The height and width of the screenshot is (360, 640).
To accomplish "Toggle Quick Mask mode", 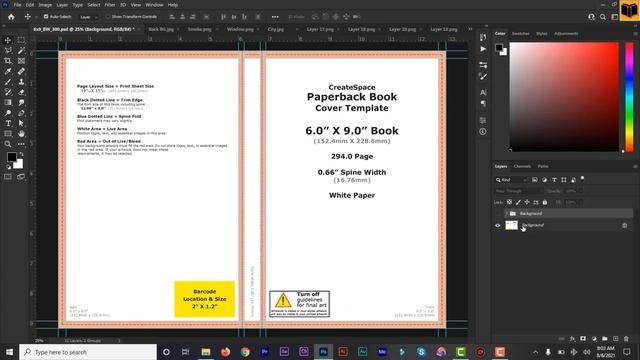I will [x=8, y=177].
